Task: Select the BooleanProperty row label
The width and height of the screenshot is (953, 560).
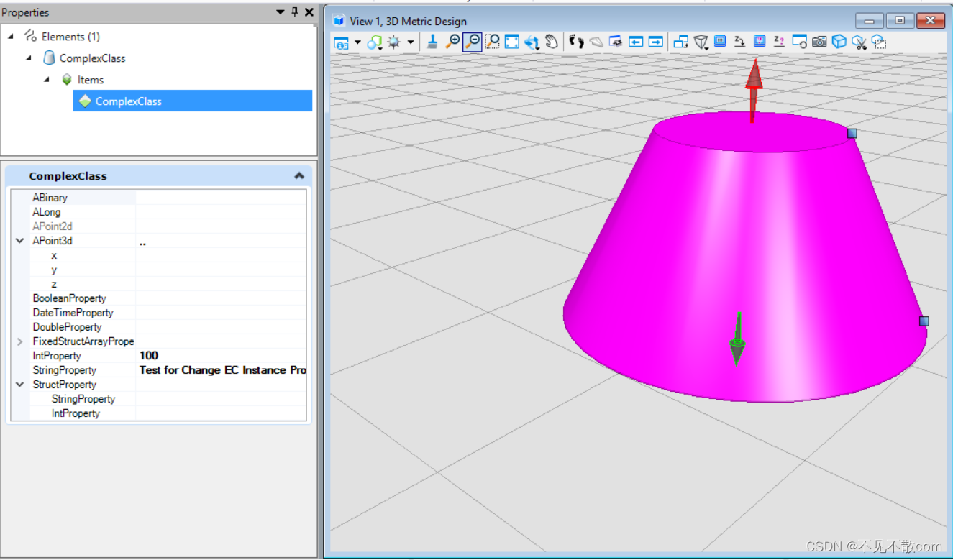Action: coord(69,298)
